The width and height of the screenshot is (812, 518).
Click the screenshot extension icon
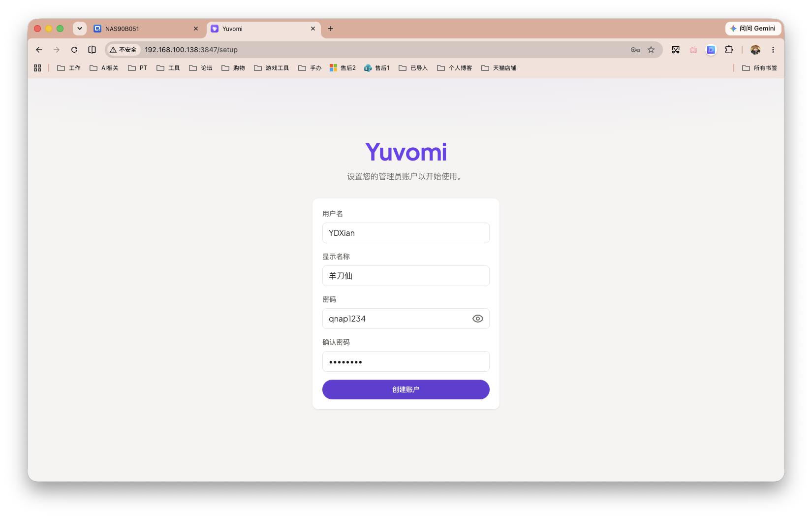(676, 50)
